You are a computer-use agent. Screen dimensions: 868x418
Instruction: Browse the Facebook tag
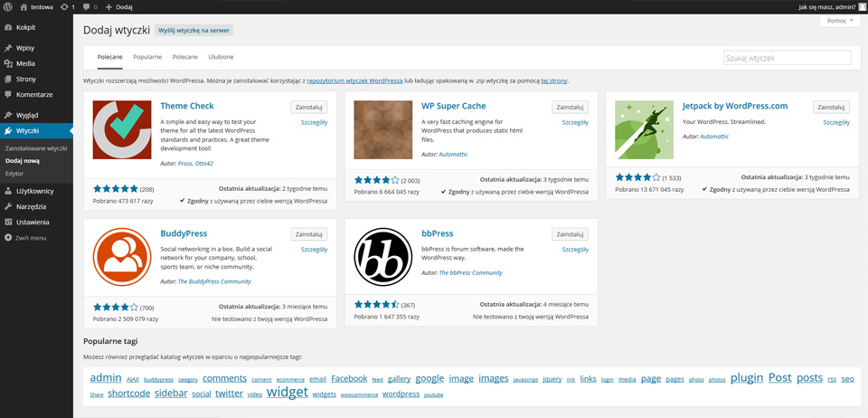click(x=349, y=379)
